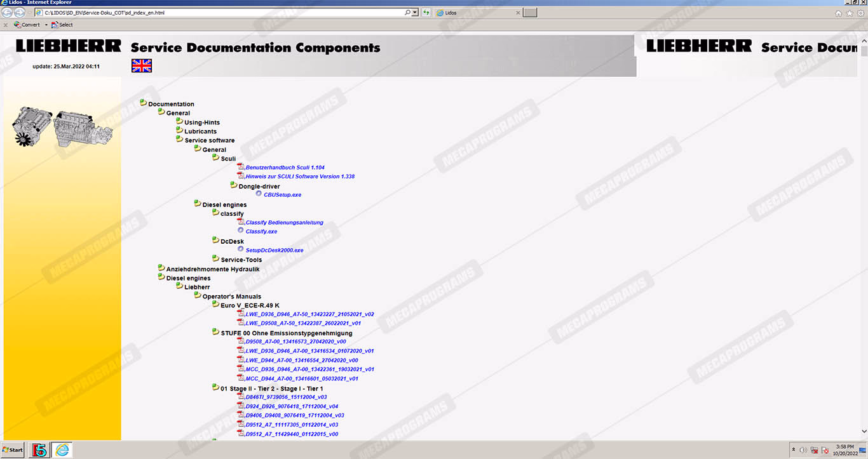This screenshot has height=459, width=868.
Task: Close the PDF toolbar with X
Action: tap(6, 25)
